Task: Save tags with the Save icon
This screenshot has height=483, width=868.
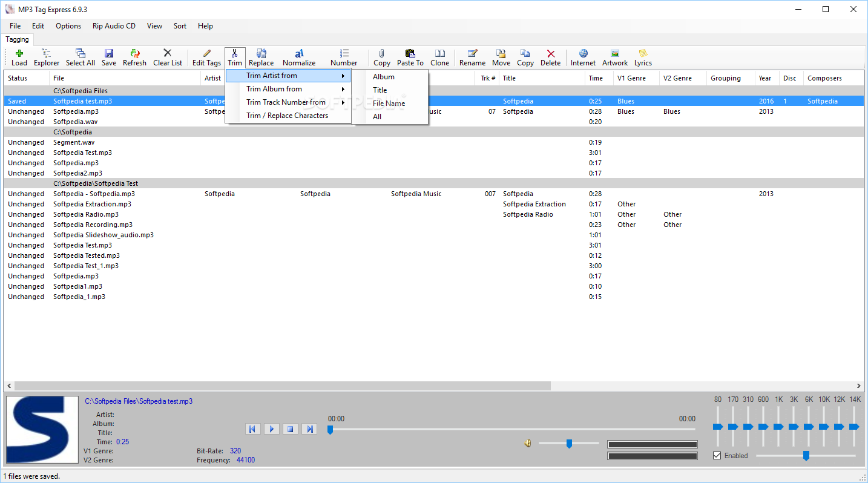Action: click(109, 57)
